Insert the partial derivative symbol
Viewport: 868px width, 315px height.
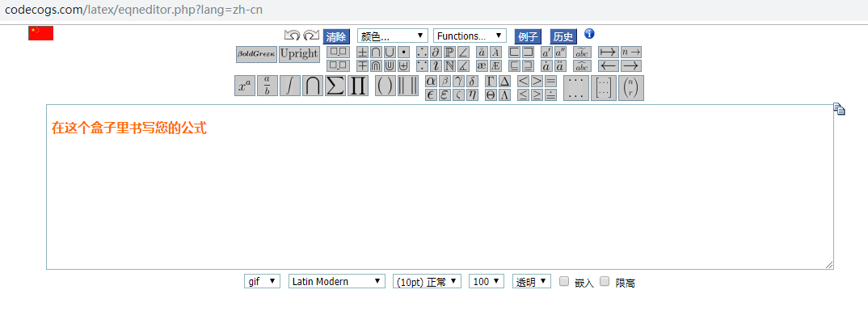tap(436, 52)
